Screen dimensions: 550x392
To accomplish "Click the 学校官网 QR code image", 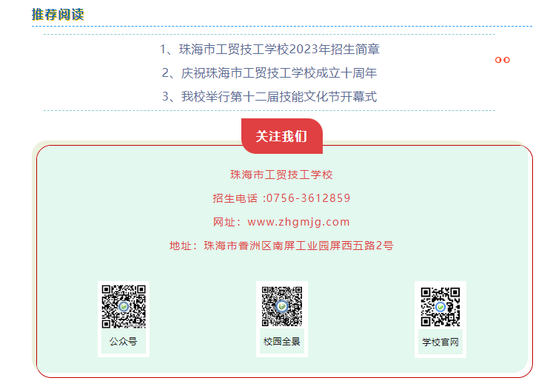I will point(440,307).
